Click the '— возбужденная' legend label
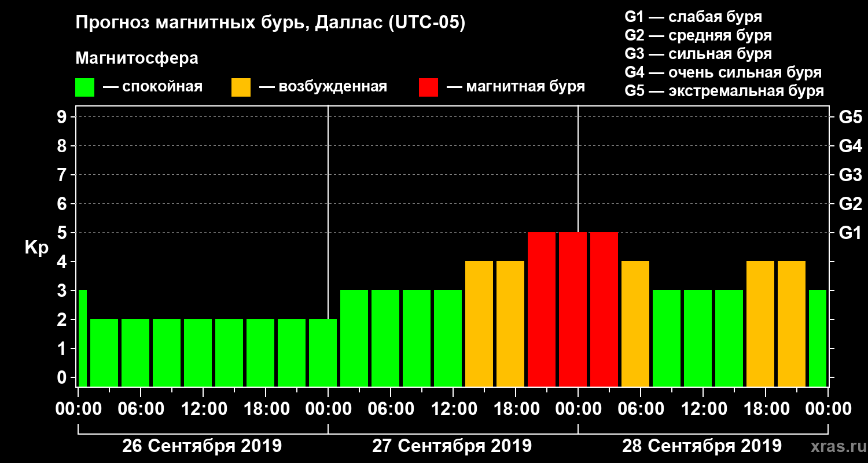Viewport: 868px width, 463px height. (x=323, y=87)
